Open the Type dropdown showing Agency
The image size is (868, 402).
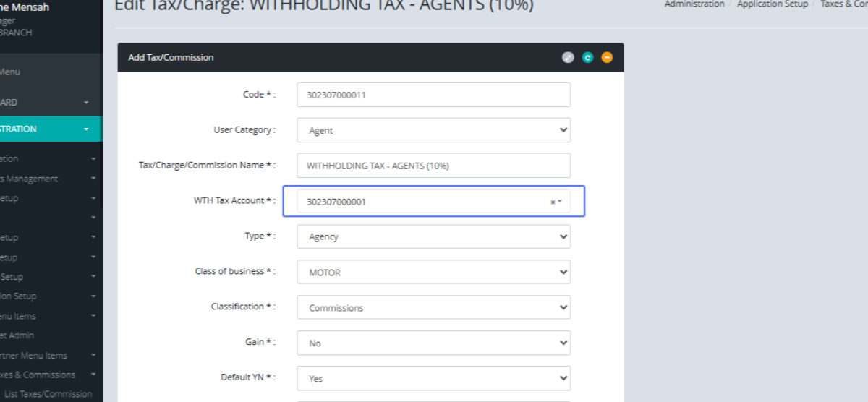[x=433, y=236]
